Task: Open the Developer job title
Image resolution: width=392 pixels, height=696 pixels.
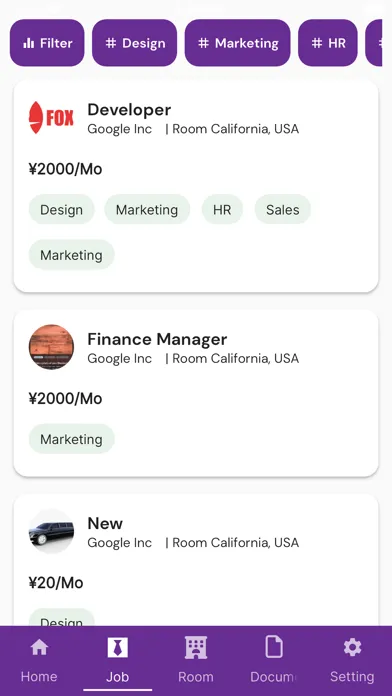Action: pyautogui.click(x=129, y=110)
